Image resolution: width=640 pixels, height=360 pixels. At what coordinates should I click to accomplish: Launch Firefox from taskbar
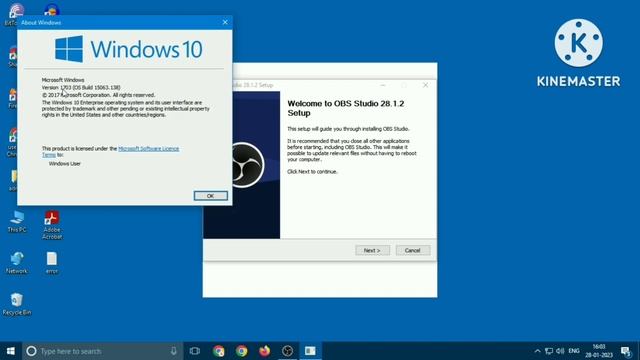click(264, 351)
